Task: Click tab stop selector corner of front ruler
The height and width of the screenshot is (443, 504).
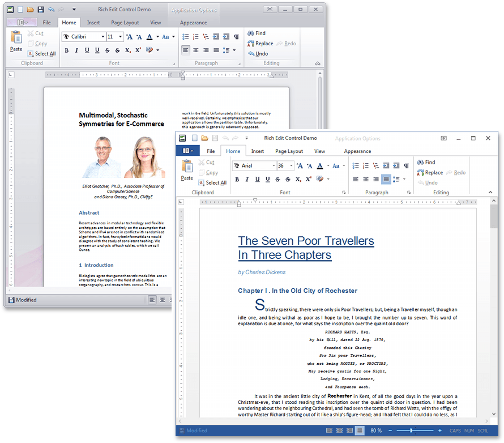Action: (x=181, y=202)
